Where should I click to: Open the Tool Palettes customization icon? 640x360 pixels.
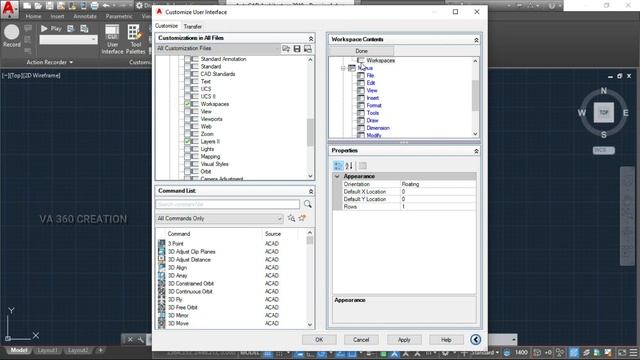135,39
